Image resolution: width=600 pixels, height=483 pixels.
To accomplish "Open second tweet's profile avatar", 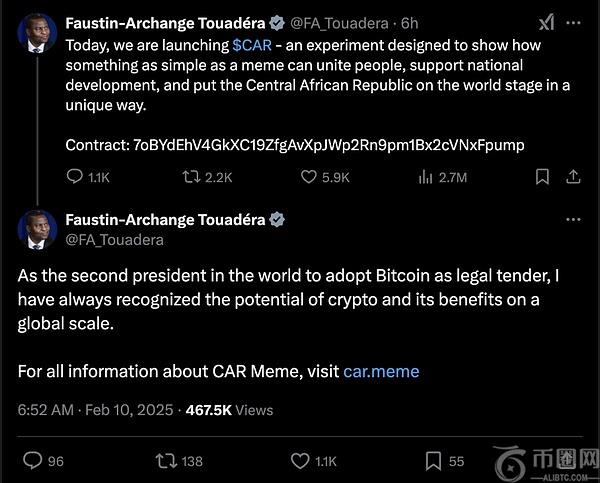I will 37,229.
